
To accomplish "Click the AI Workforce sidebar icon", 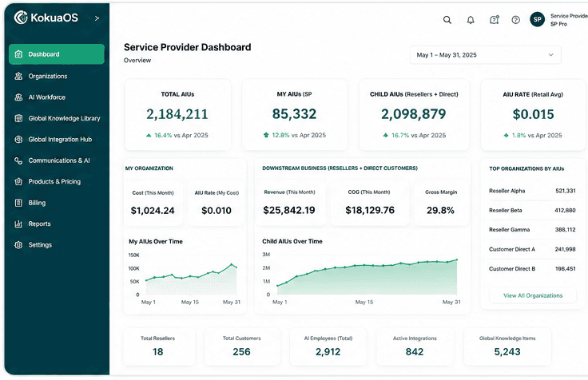I will [18, 97].
